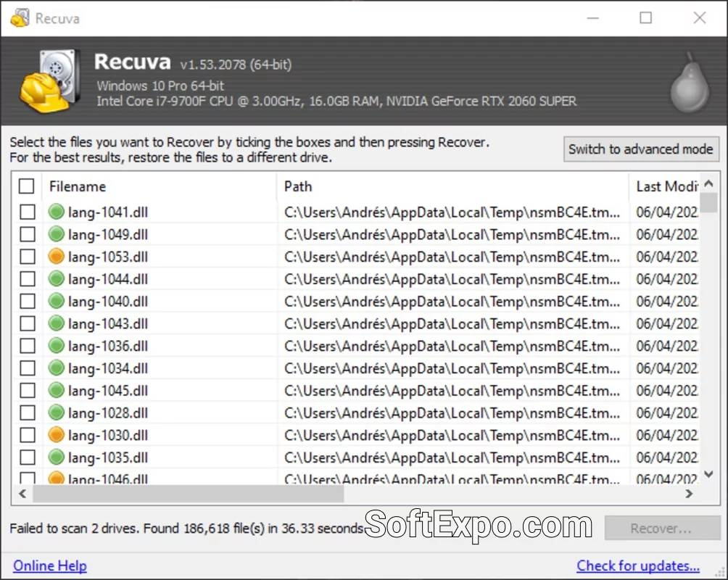
Task: Click the orange status dot beside lang-1046.dll
Action: 56,478
